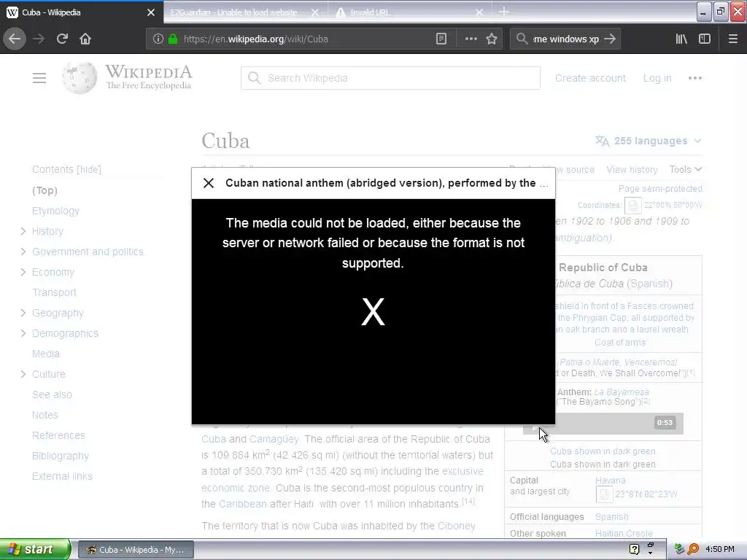
Task: Open La Bayamesa anthem link
Action: click(622, 392)
